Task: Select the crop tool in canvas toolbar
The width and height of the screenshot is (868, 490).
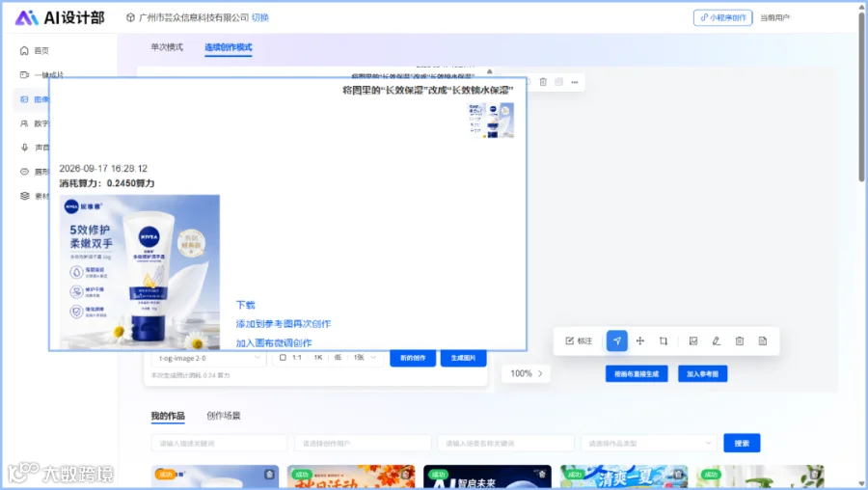Action: click(664, 341)
